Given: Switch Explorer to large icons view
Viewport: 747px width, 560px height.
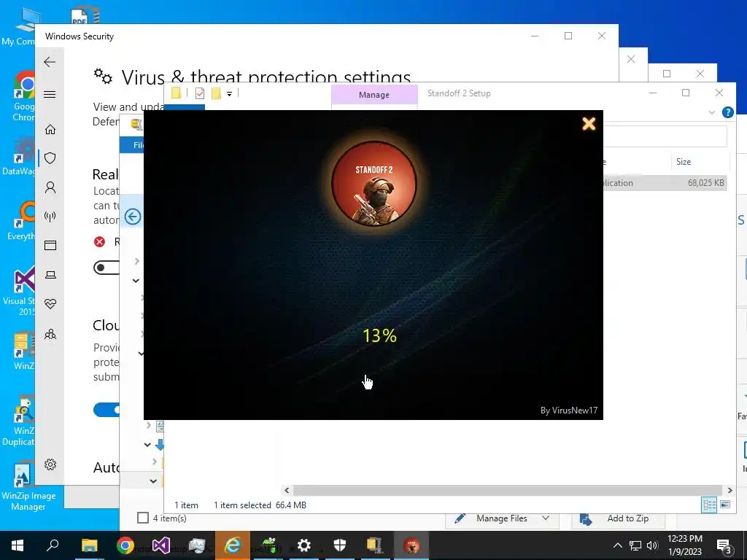Looking at the screenshot, I should coord(725,505).
